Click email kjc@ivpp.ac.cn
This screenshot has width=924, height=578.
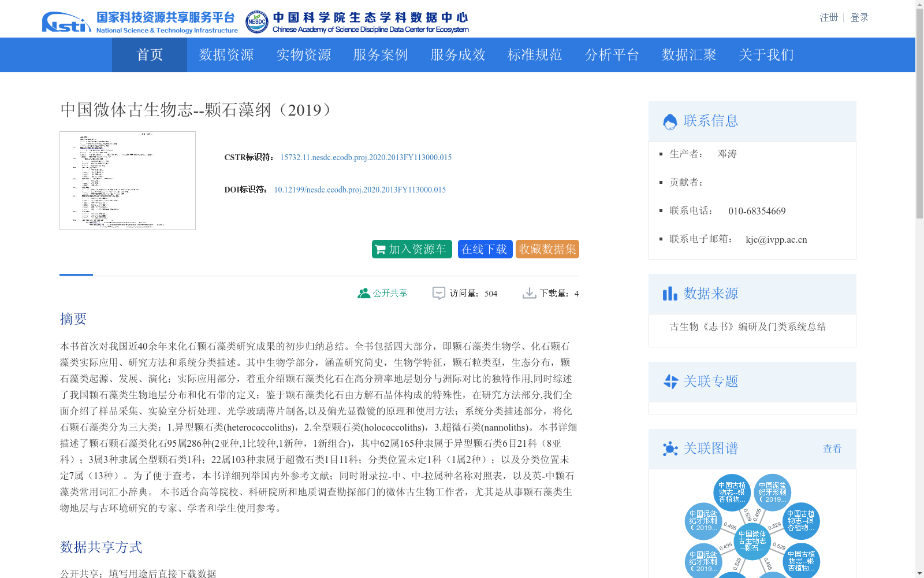pos(776,239)
